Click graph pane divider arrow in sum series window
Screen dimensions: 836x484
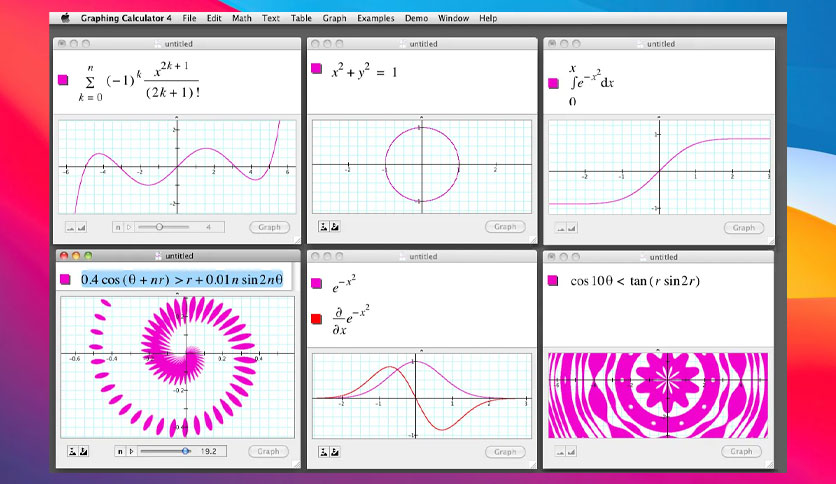[176, 117]
